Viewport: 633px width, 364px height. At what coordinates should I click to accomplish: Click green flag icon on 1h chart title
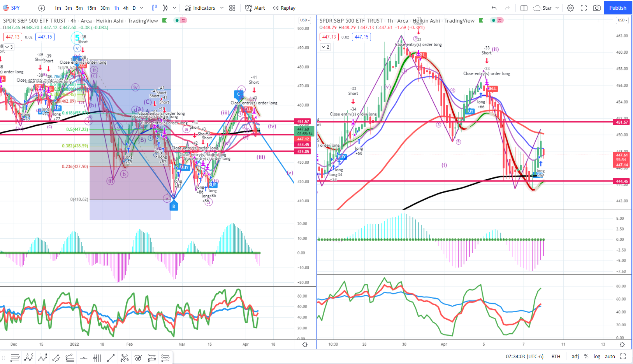pyautogui.click(x=481, y=21)
